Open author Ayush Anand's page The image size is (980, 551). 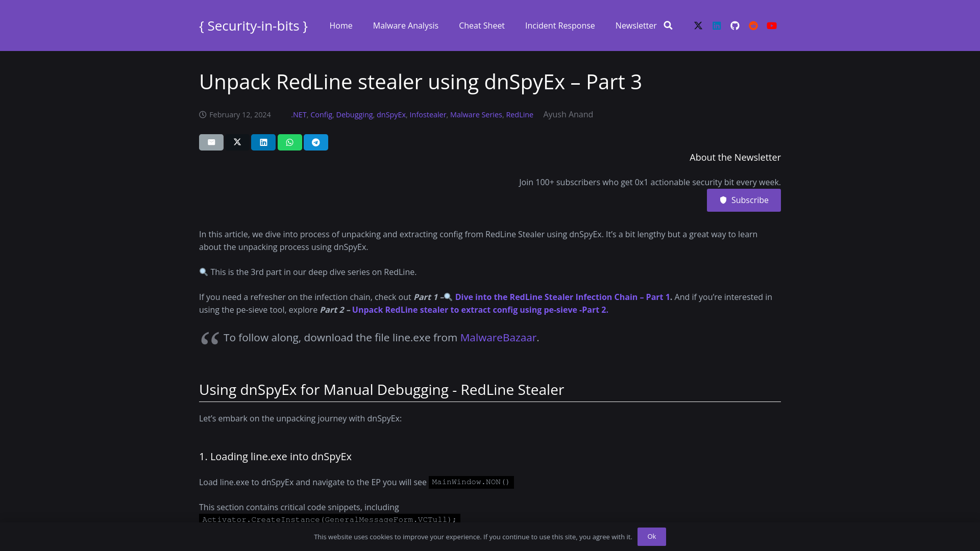click(x=568, y=114)
